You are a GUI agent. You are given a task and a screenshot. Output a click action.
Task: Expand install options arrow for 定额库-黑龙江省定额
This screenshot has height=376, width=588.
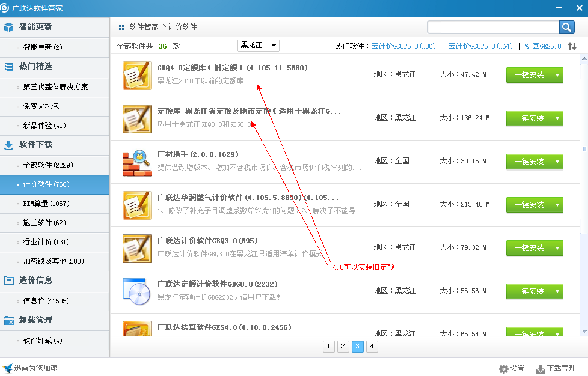pyautogui.click(x=557, y=118)
